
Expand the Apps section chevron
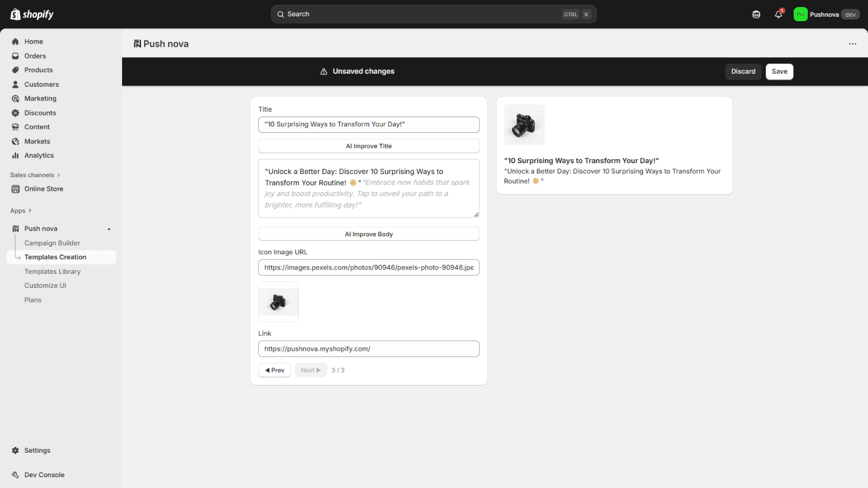[30, 211]
